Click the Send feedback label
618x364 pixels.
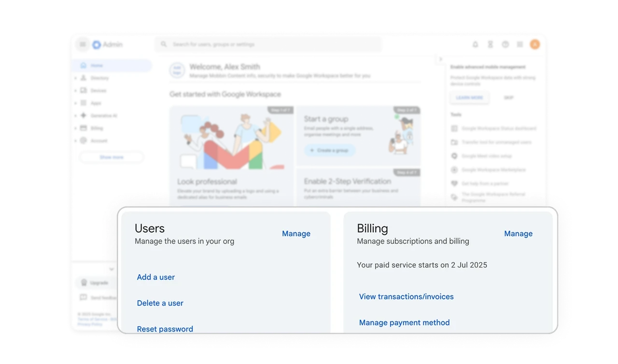tap(103, 298)
